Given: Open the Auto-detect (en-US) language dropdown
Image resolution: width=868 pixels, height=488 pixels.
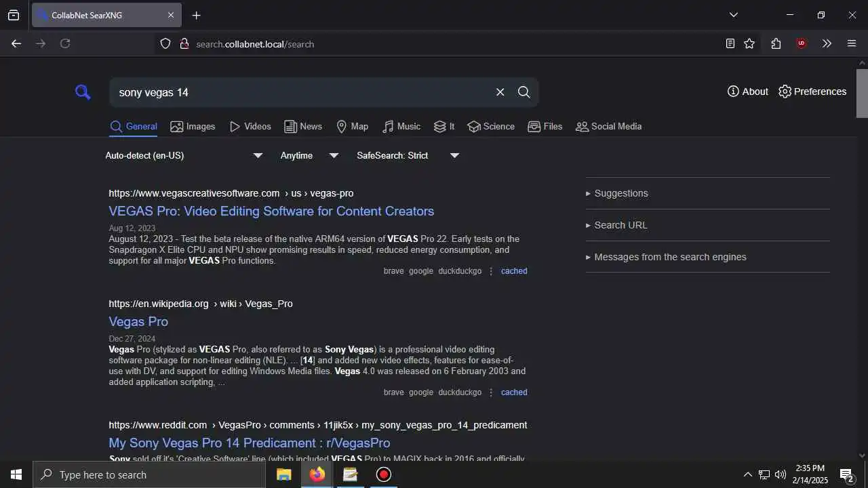Looking at the screenshot, I should [184, 156].
